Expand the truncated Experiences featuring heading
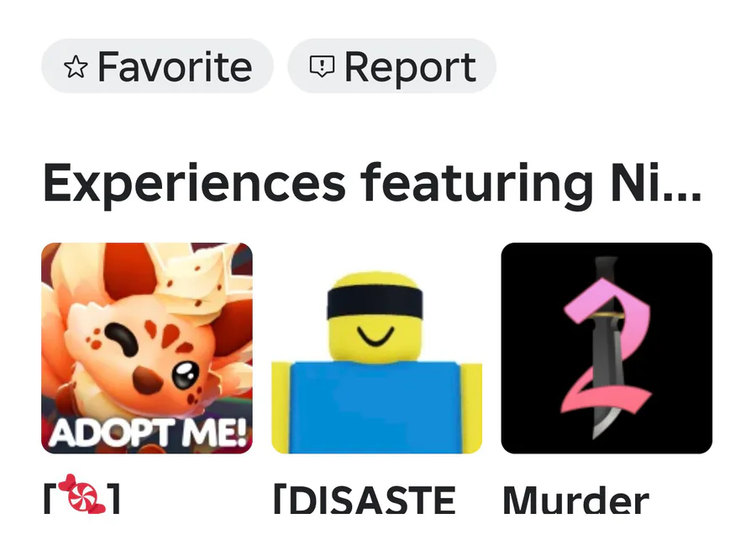 pyautogui.click(x=372, y=184)
